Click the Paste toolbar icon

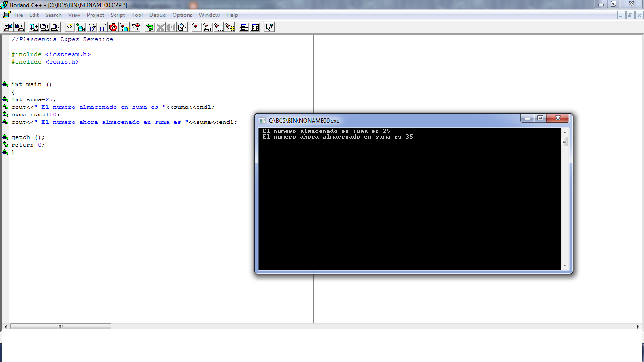click(182, 27)
